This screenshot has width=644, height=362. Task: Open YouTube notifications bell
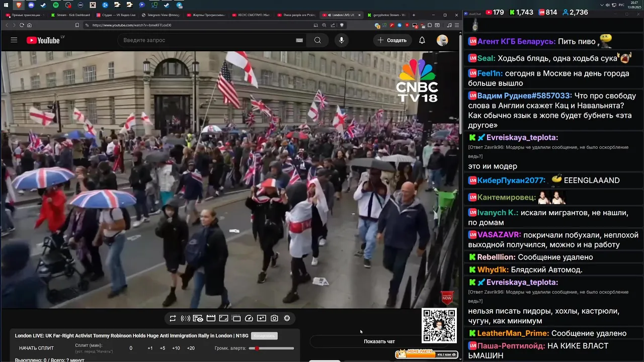tap(422, 40)
